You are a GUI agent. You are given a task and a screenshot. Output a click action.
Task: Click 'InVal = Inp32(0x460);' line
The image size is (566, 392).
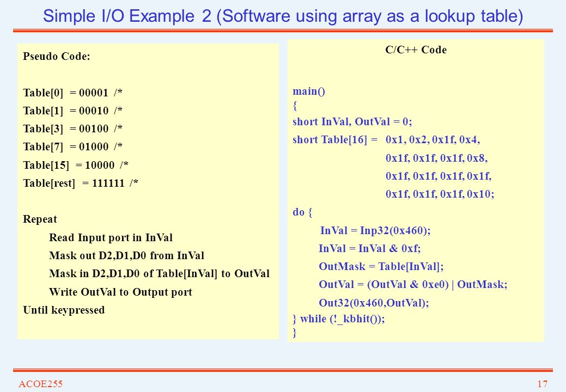click(375, 230)
